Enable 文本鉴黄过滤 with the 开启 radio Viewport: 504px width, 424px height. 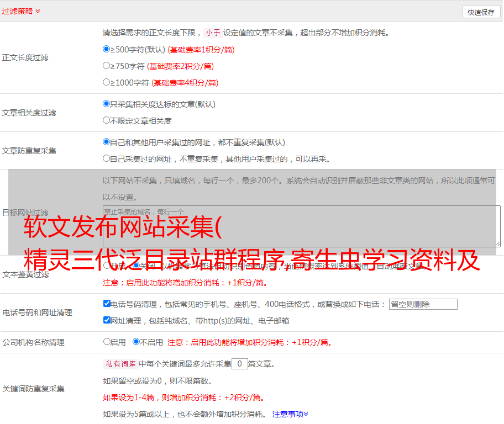107,266
